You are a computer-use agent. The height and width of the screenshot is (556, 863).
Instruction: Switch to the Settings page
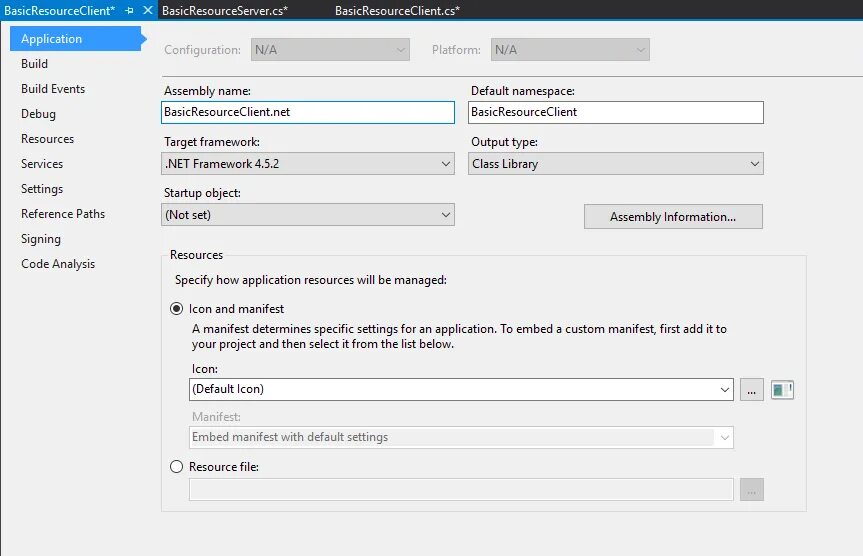click(x=42, y=189)
